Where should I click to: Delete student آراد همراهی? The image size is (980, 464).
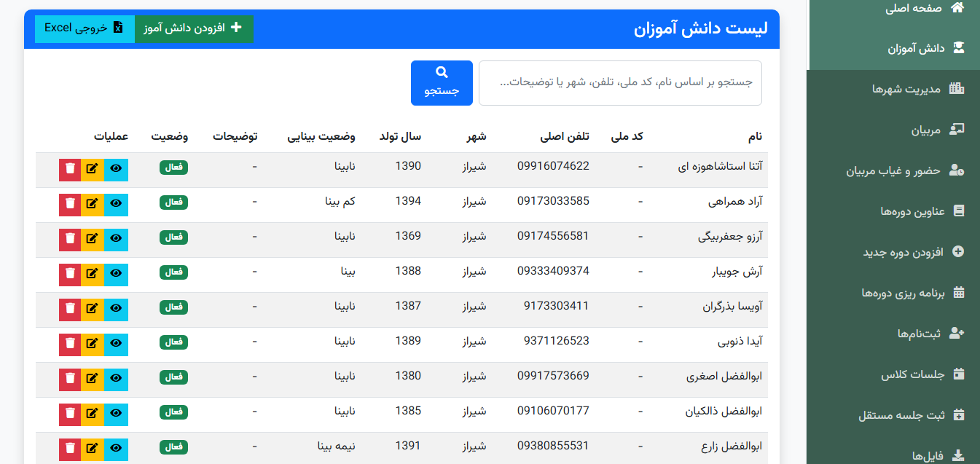(x=70, y=204)
